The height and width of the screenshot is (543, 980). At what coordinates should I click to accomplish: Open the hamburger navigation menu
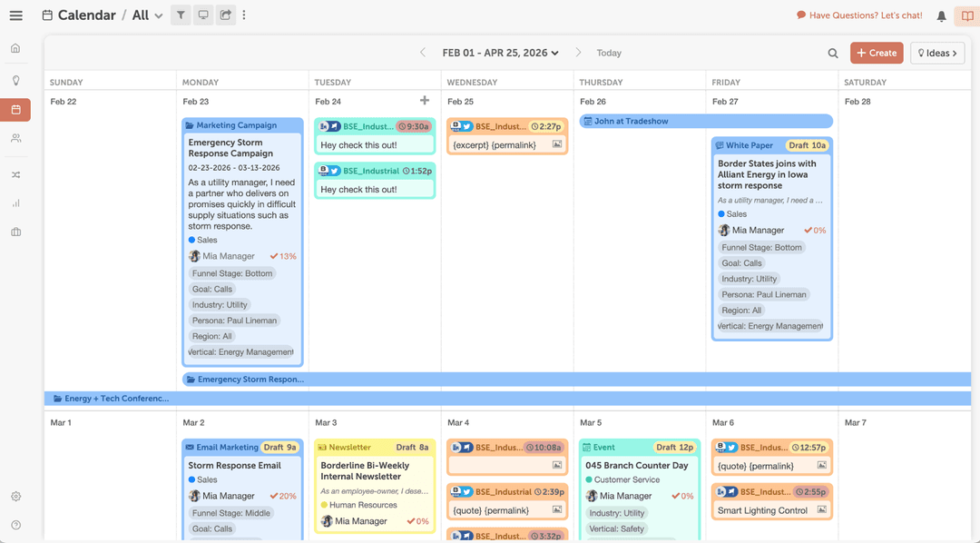point(15,15)
